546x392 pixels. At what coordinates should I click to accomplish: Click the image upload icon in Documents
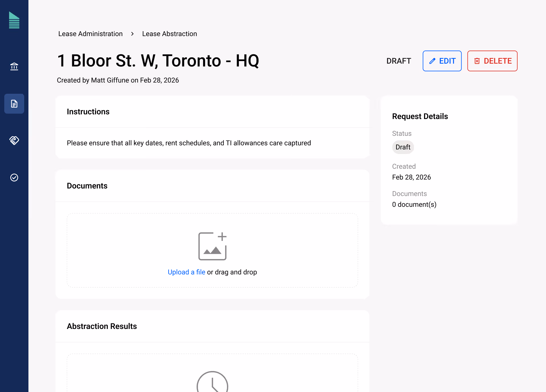[212, 246]
